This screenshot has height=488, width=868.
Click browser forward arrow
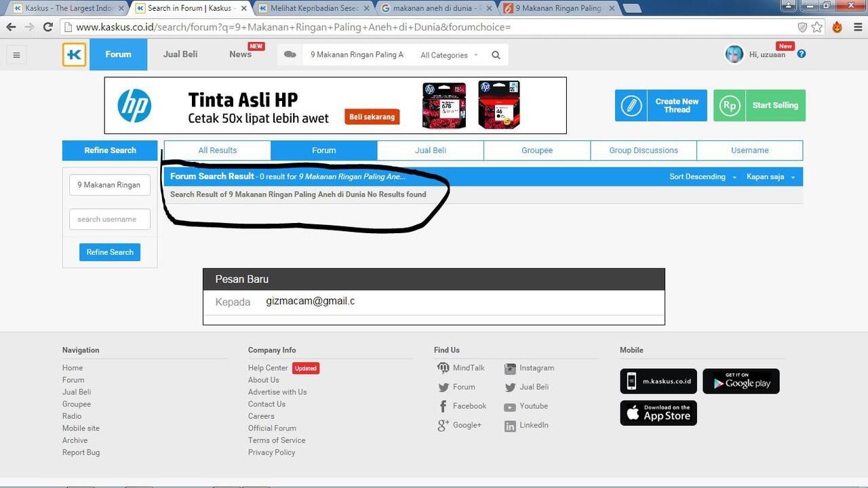point(29,27)
